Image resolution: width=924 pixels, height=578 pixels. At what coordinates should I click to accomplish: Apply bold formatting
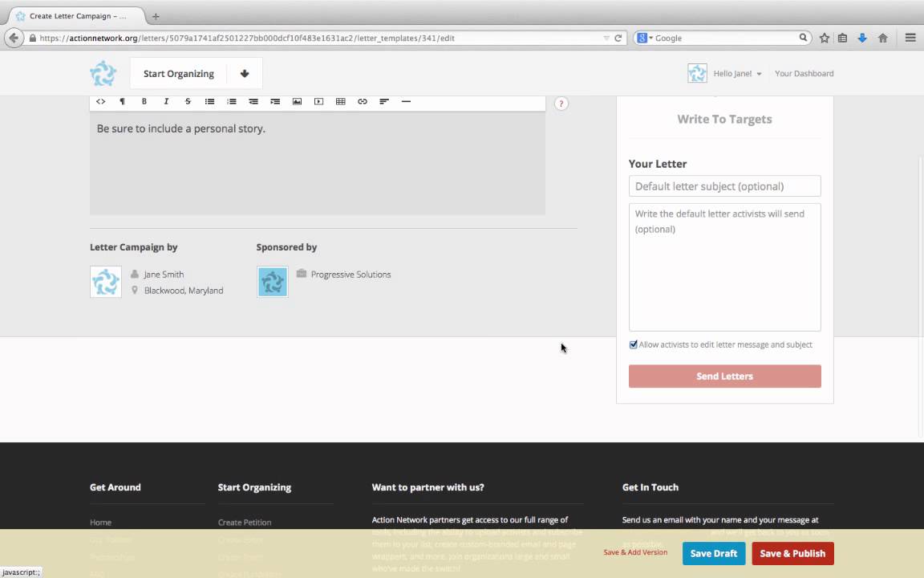(144, 101)
